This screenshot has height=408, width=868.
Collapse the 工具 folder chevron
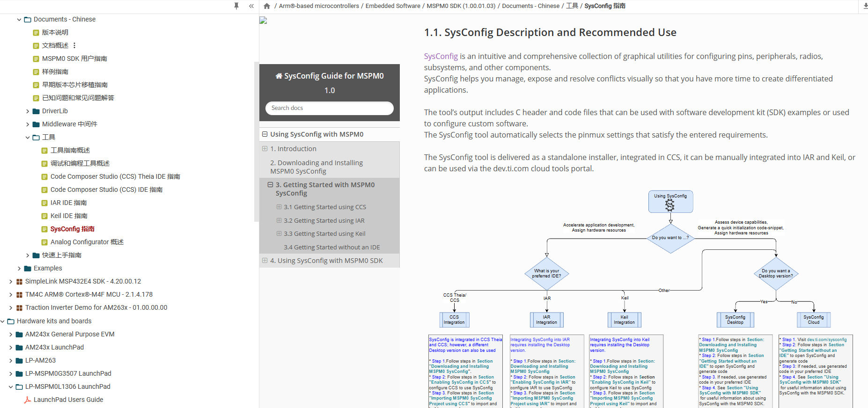28,138
